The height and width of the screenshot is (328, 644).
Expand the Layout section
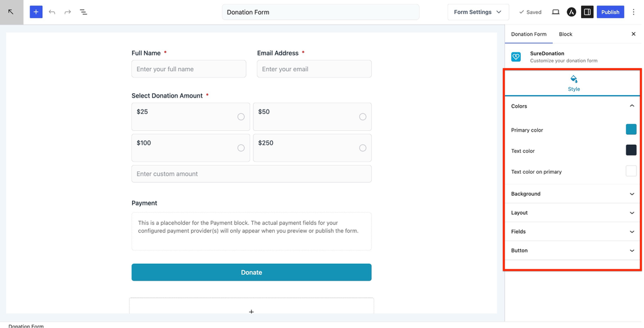pos(572,213)
